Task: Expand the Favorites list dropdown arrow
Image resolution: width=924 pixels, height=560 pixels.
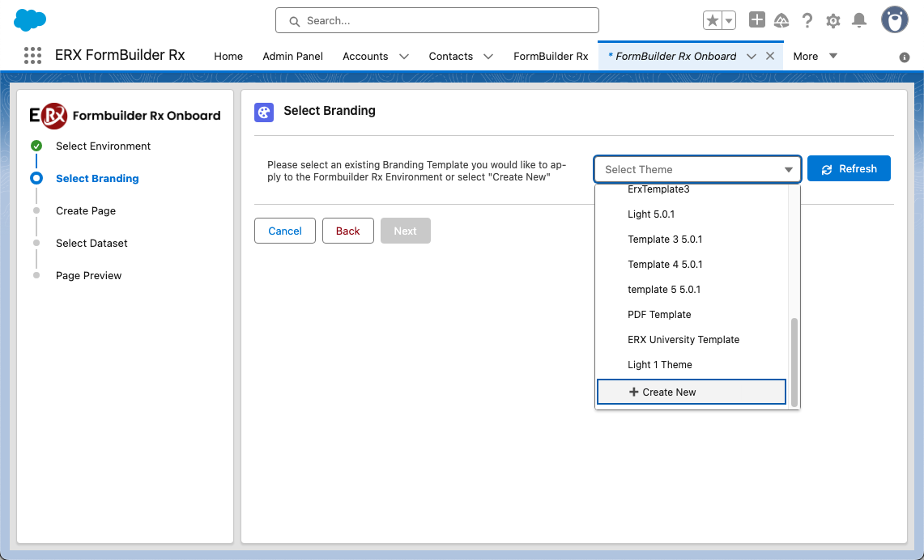Action: [x=729, y=21]
